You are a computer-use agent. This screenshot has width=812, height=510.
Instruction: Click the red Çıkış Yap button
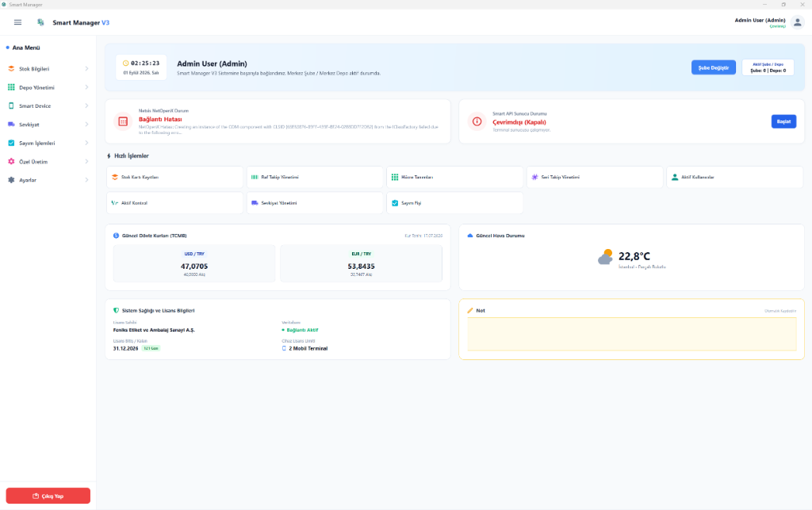[x=48, y=496]
